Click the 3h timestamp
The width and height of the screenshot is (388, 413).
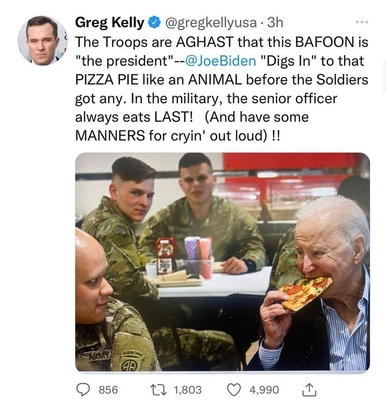(275, 23)
